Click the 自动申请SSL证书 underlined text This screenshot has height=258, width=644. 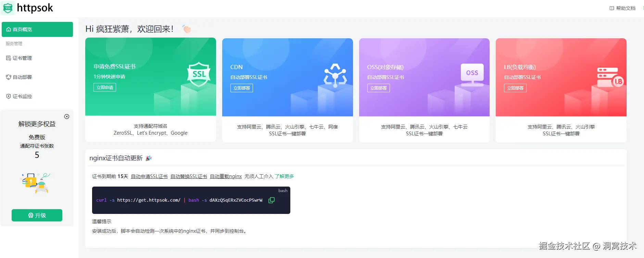(149, 176)
